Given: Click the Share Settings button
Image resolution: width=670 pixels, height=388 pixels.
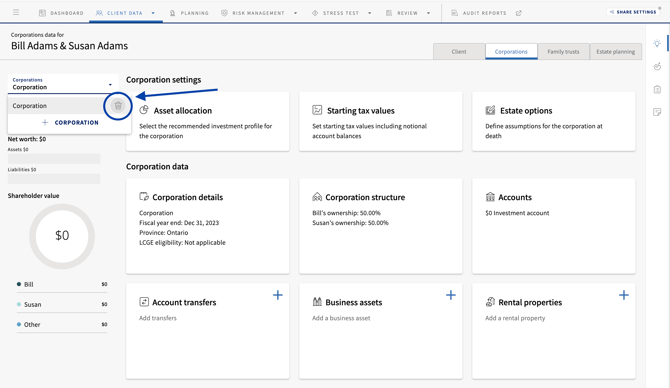Looking at the screenshot, I should point(633,12).
